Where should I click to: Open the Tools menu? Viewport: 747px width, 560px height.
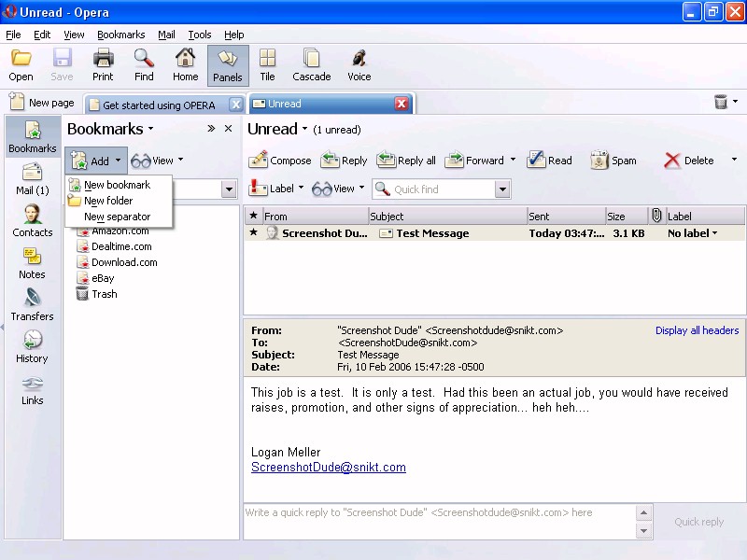tap(200, 35)
